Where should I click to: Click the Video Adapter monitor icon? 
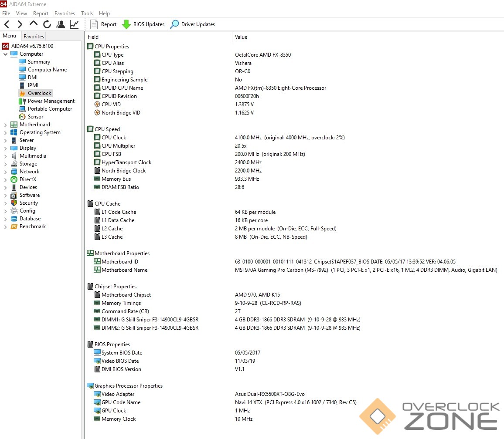(x=97, y=394)
